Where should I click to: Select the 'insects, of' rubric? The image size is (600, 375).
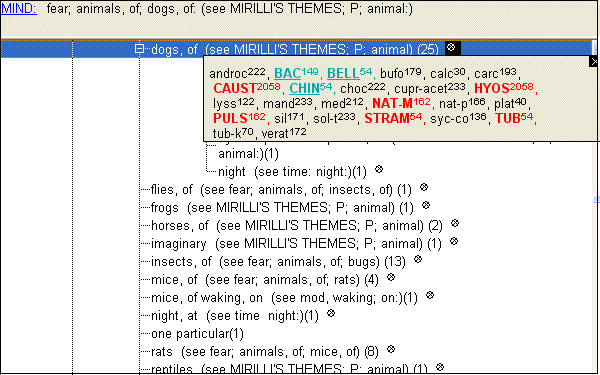pyautogui.click(x=278, y=262)
